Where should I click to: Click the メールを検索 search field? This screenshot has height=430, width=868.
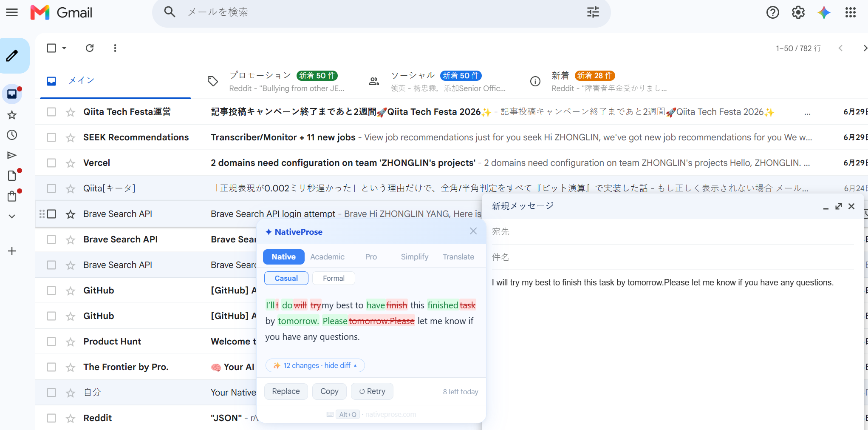click(382, 12)
